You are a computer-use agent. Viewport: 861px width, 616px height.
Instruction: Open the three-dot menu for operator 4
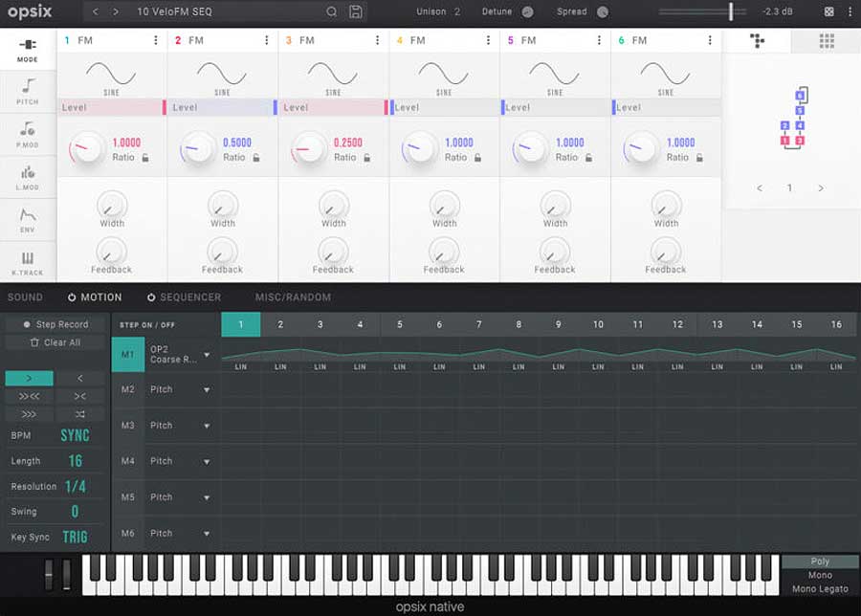pos(488,40)
